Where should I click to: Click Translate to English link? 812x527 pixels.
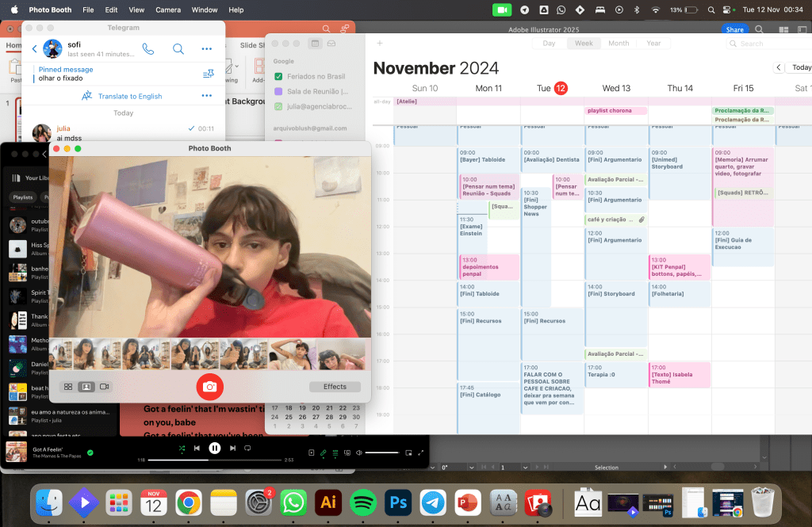pyautogui.click(x=129, y=96)
